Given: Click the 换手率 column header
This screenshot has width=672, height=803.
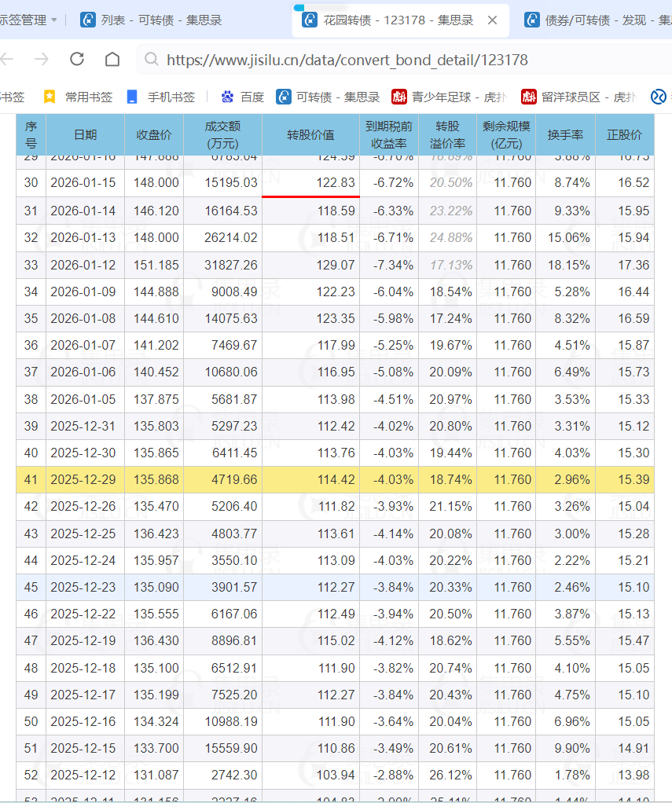Looking at the screenshot, I should (x=565, y=134).
